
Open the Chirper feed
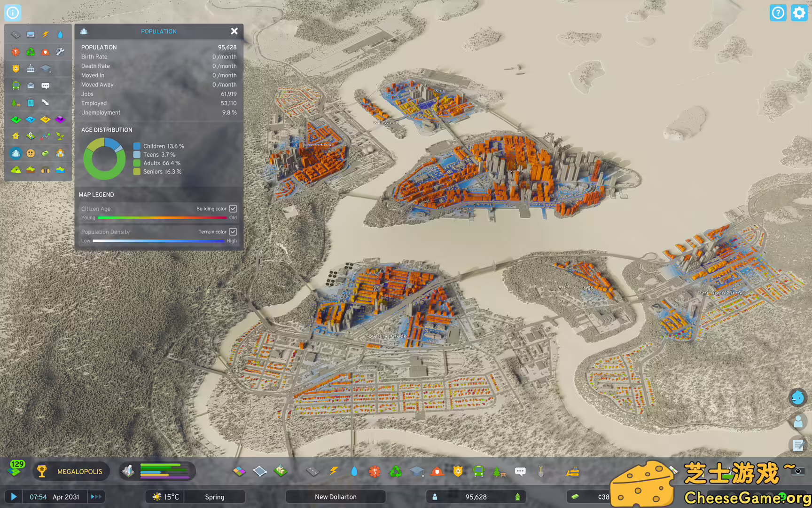[x=797, y=397]
